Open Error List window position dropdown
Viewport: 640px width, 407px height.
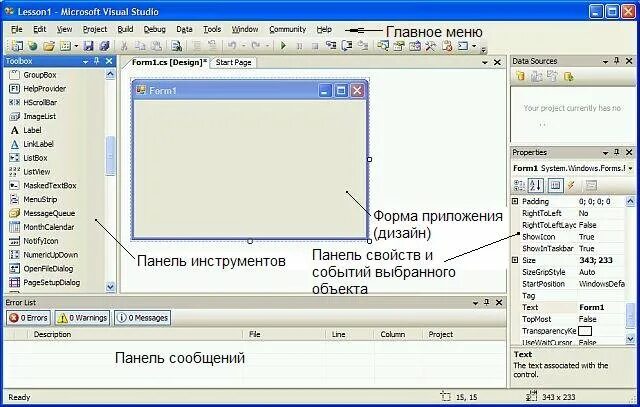pos(476,303)
